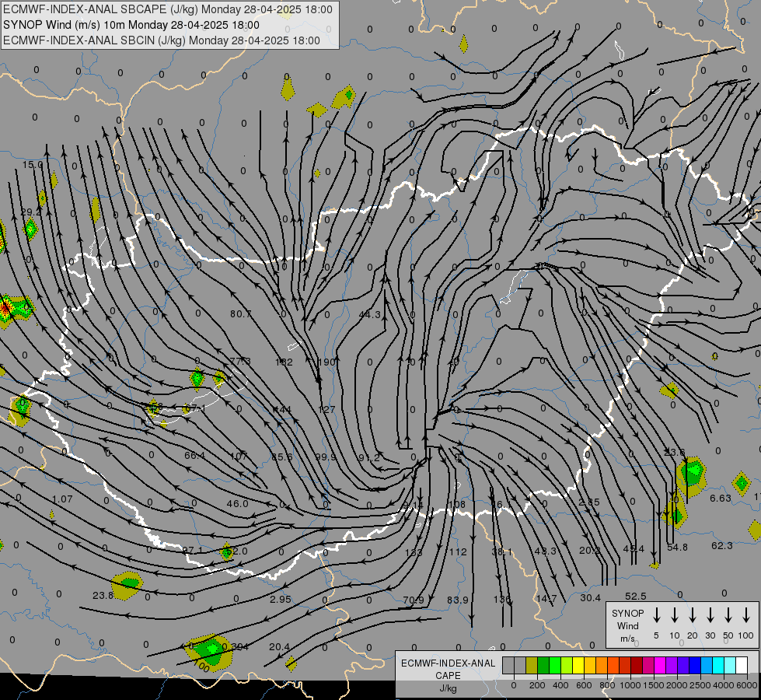Select the white swatch ending at 6000
Image resolution: width=761 pixels, height=700 pixels.
pyautogui.click(x=741, y=666)
